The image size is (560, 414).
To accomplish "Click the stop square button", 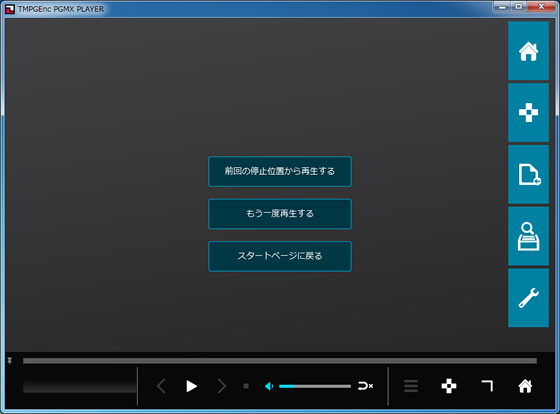I will (246, 386).
